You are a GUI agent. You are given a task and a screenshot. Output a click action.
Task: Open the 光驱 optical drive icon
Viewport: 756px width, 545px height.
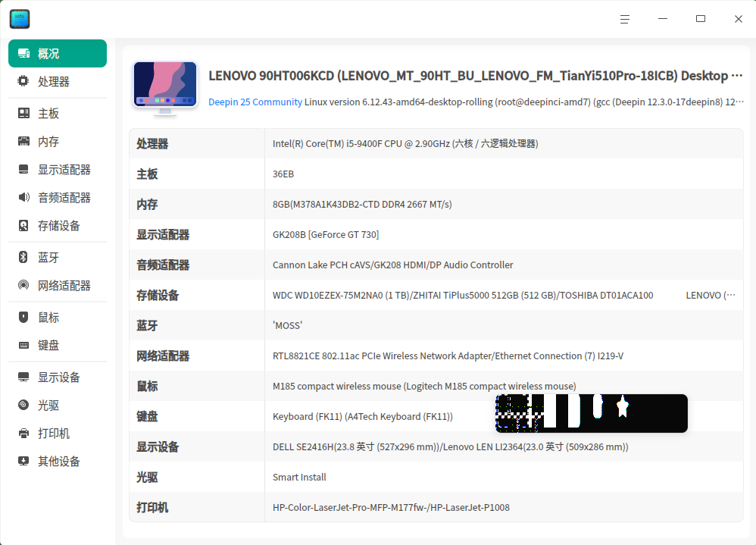pos(23,405)
